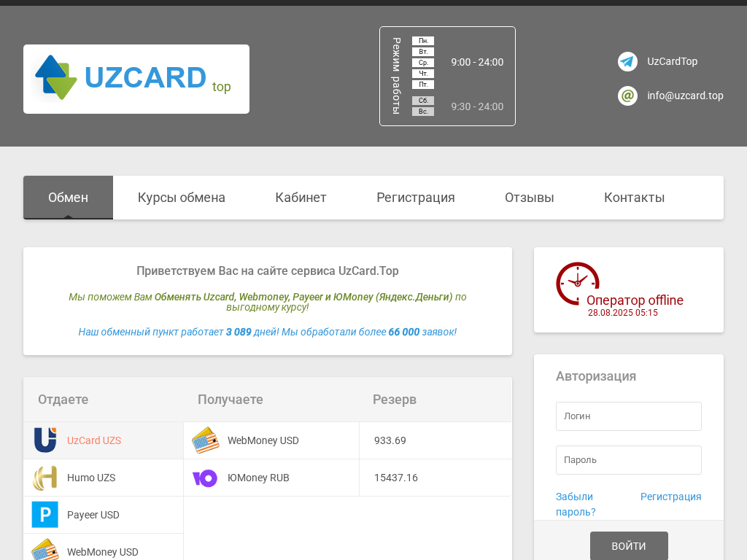The width and height of the screenshot is (747, 560).
Task: Open the Telegram icon next to UzCardTop
Action: [627, 61]
